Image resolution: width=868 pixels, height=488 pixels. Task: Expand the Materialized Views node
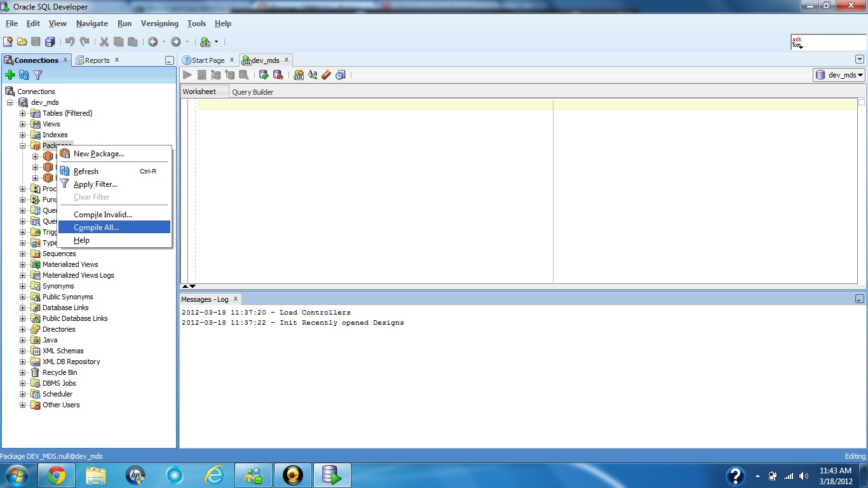pyautogui.click(x=23, y=264)
